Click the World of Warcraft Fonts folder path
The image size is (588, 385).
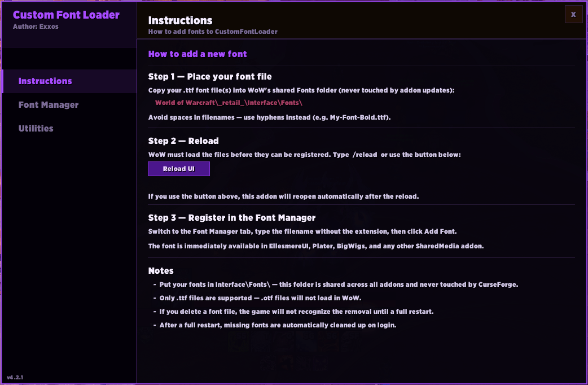point(229,103)
